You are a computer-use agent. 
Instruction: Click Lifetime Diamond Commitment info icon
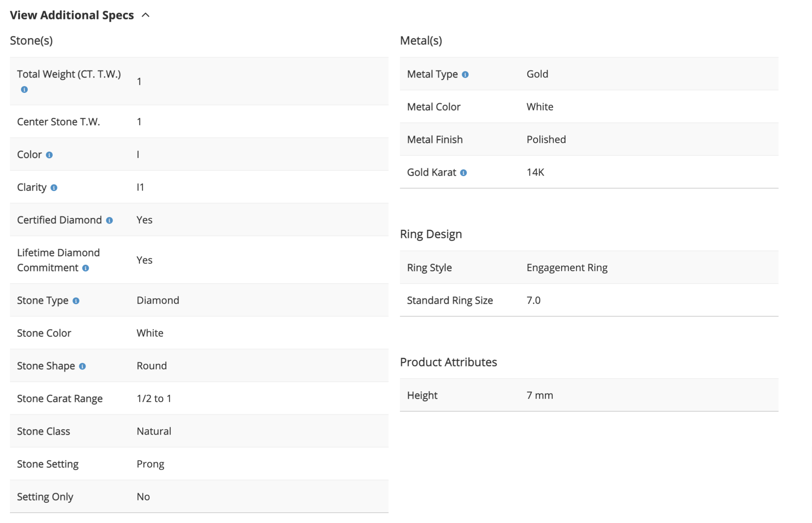point(86,268)
